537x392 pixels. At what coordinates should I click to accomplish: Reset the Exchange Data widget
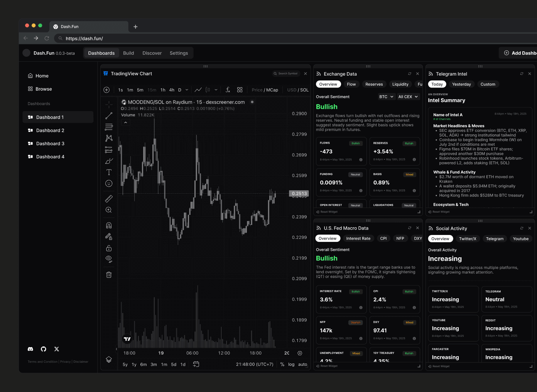[327, 212]
